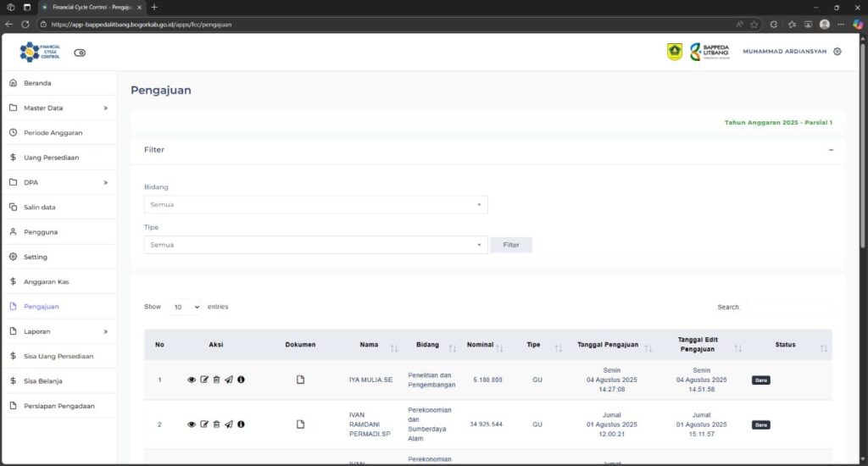Click settings gear next to username
Image resolution: width=868 pixels, height=466 pixels.
837,52
